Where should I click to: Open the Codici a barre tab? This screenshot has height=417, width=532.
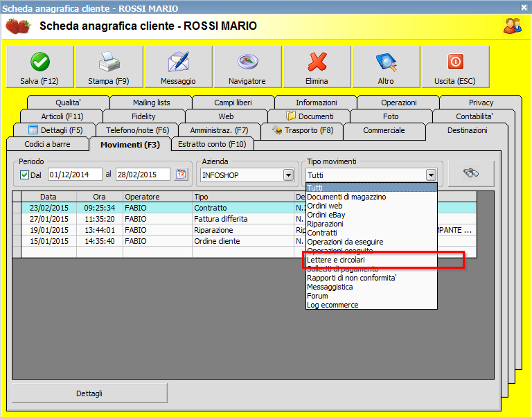point(48,144)
